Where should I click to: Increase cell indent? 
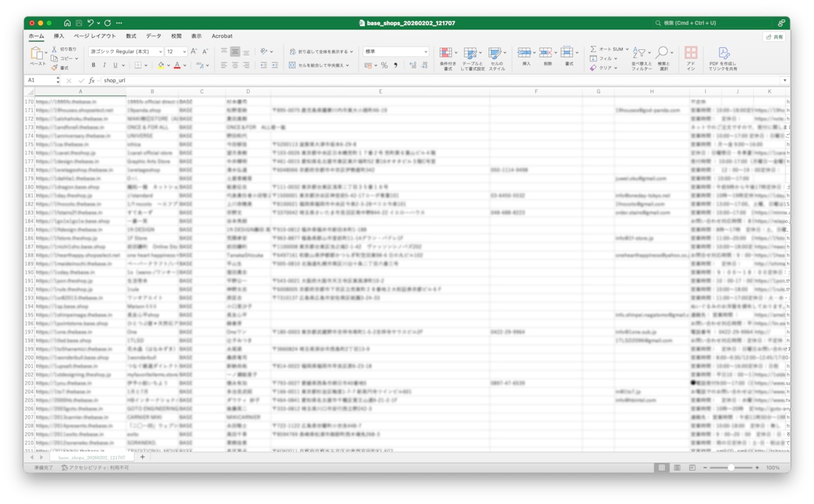274,65
